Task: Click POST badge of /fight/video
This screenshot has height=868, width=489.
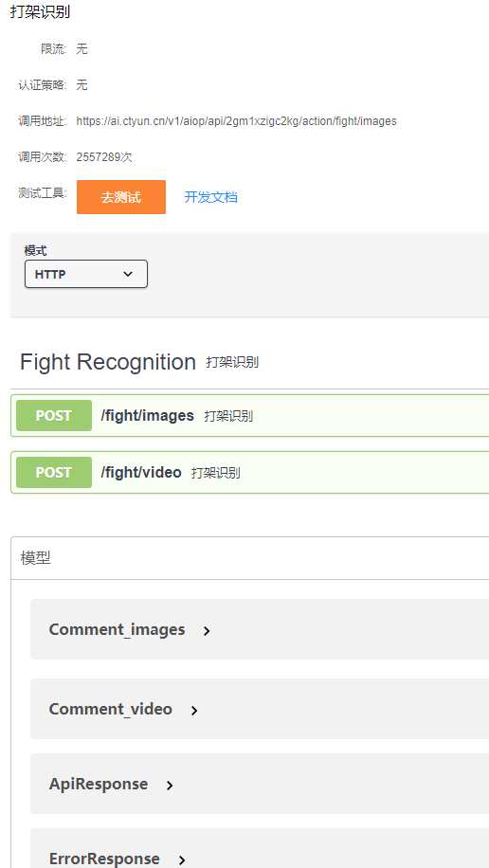Action: 54,472
